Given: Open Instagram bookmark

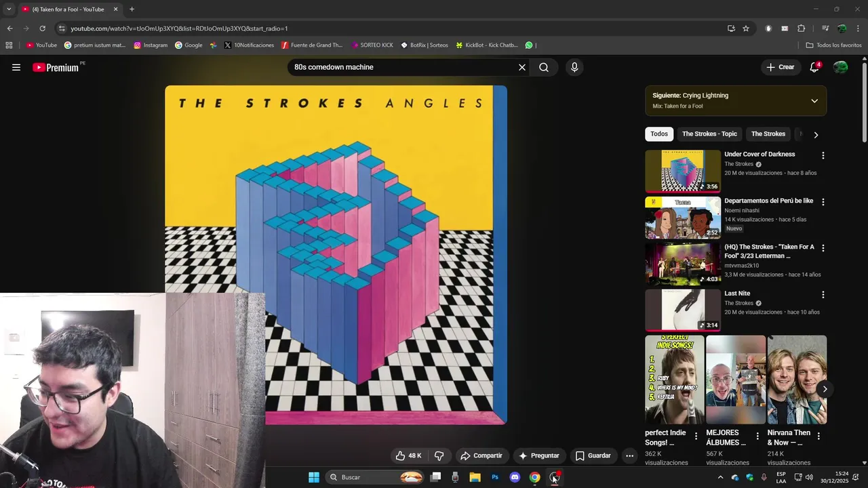Looking at the screenshot, I should point(151,45).
